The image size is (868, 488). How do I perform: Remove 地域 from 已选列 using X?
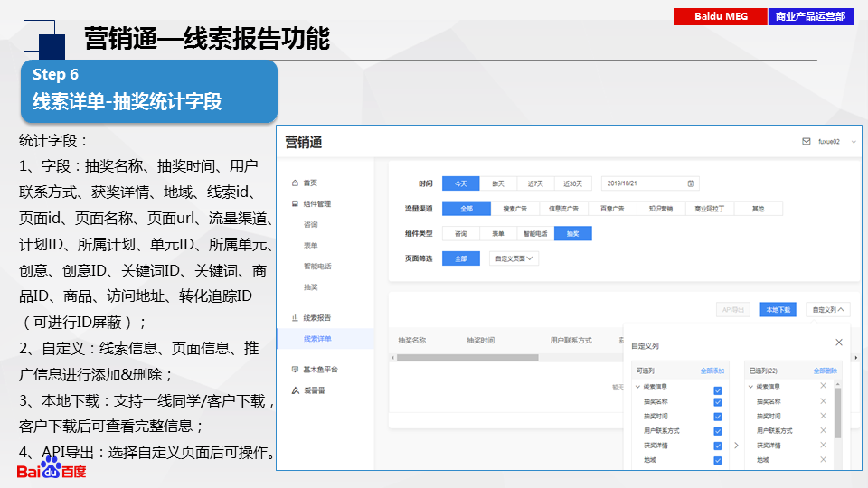click(x=823, y=459)
